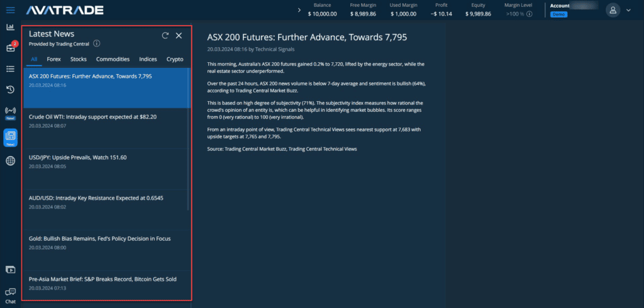Open the chart icon in sidebar
Image resolution: width=644 pixels, height=308 pixels.
coord(10,28)
